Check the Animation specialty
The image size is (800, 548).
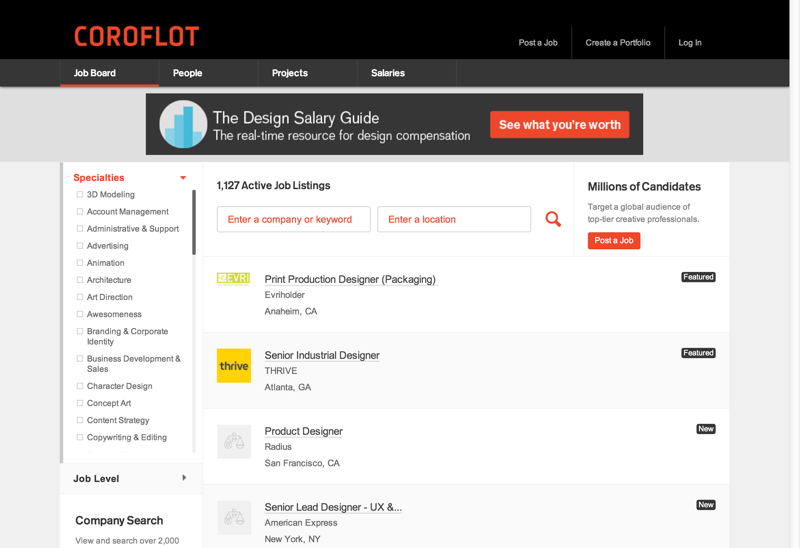[x=80, y=263]
